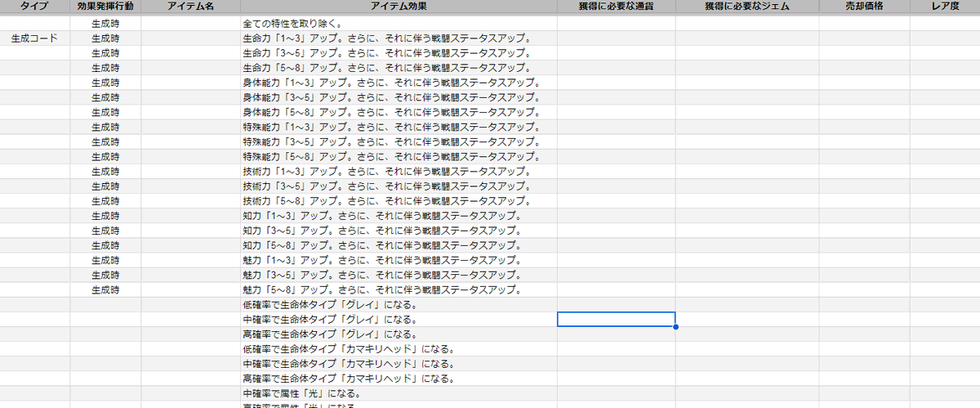
Task: Click 生成時 in the 特殊能力「1~3」 row
Action: click(x=105, y=127)
